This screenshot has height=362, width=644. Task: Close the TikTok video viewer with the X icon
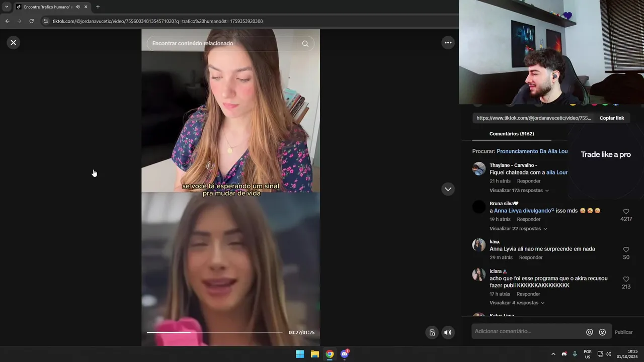pos(14,43)
